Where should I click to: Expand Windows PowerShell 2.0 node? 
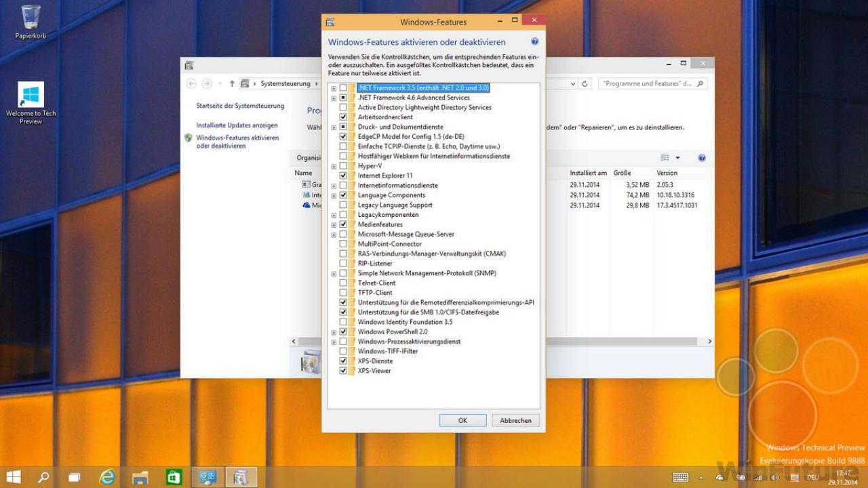[334, 332]
